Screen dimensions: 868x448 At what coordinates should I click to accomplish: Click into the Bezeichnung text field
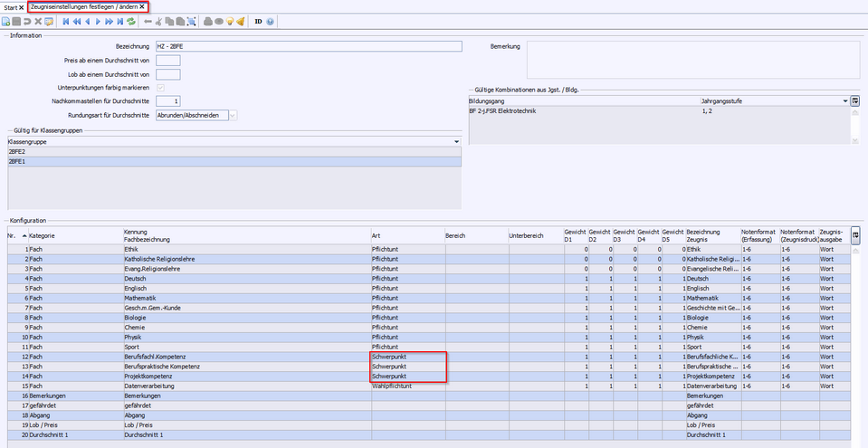pos(309,46)
